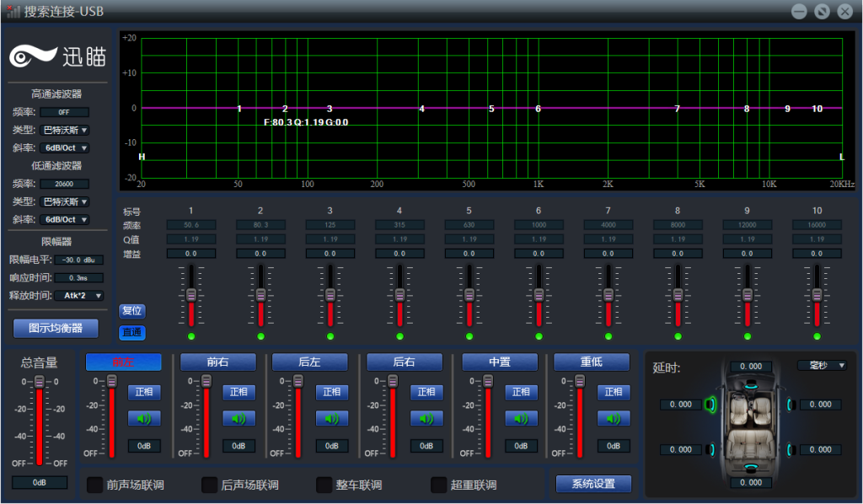Enable the 超重联调 checkbox

point(438,485)
